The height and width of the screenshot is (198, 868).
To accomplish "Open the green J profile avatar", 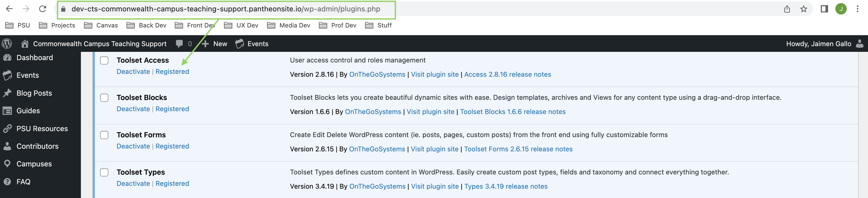I will (841, 9).
